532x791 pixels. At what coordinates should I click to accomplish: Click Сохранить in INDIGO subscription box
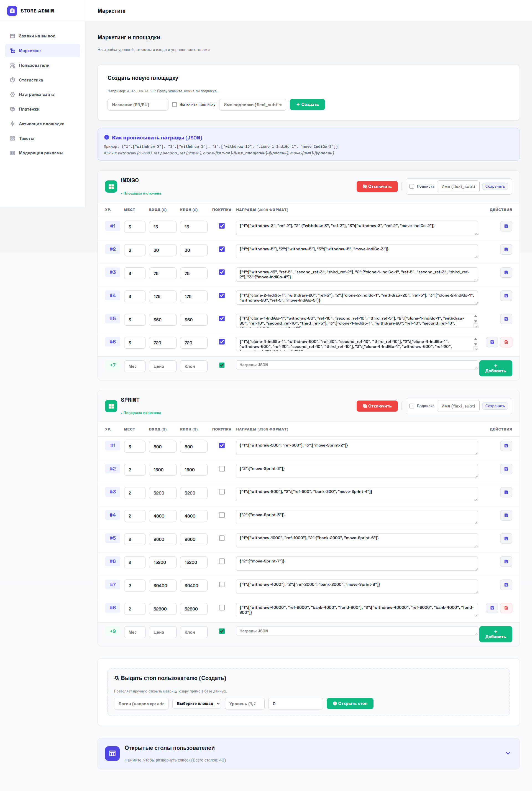click(x=495, y=186)
